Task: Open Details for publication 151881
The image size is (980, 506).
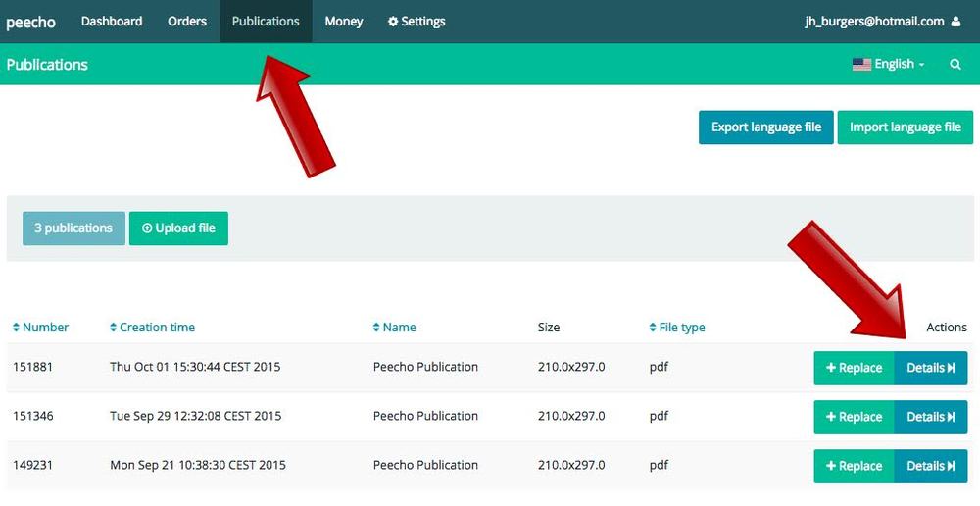Action: coord(931,368)
